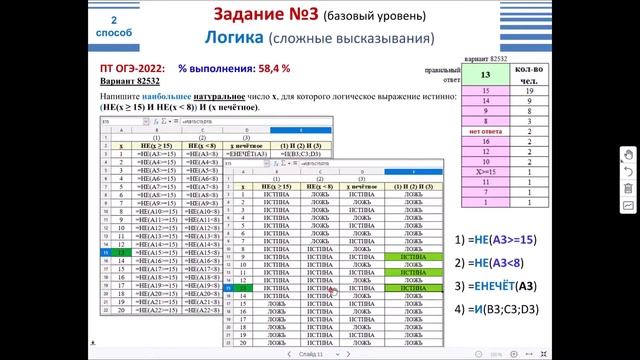Click the 'Слайд 11' slide indicator label
640x360 pixels.
[x=311, y=354]
